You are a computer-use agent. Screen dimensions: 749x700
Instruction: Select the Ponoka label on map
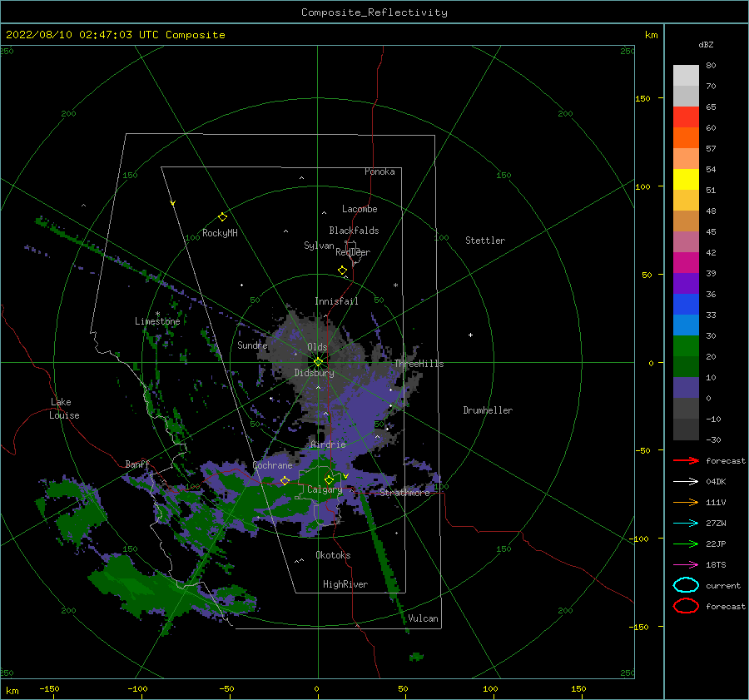[379, 172]
